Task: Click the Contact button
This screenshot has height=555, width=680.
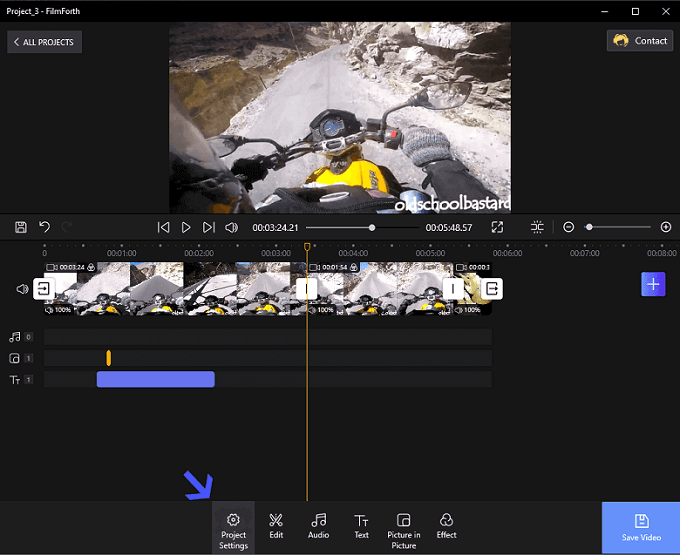Action: pyautogui.click(x=640, y=41)
